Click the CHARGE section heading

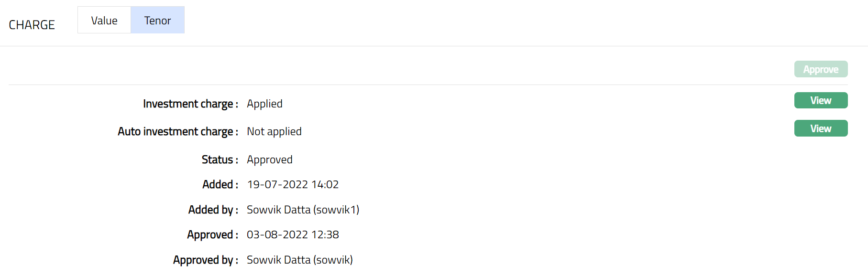pyautogui.click(x=32, y=25)
